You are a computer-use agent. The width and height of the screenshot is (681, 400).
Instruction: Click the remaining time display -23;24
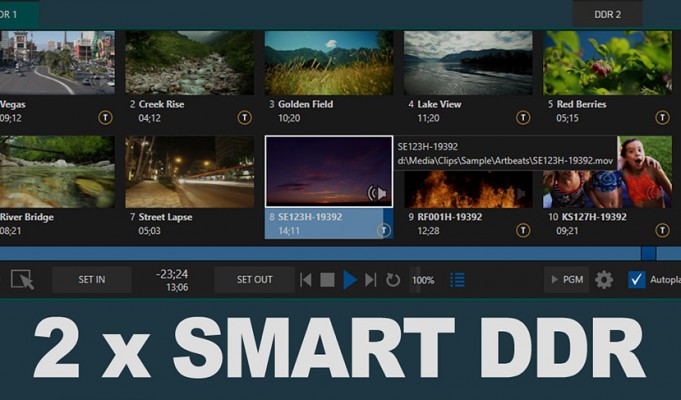172,274
